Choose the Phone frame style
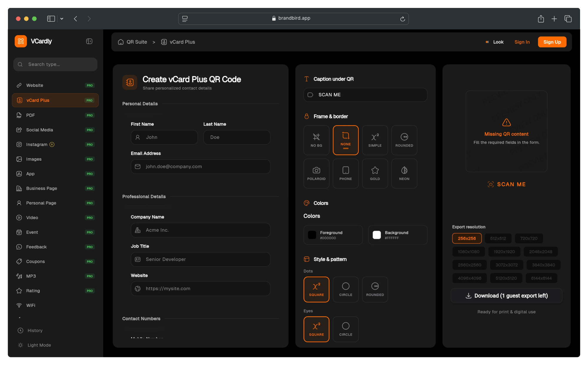Viewport: 588px width, 365px height. coord(345,173)
